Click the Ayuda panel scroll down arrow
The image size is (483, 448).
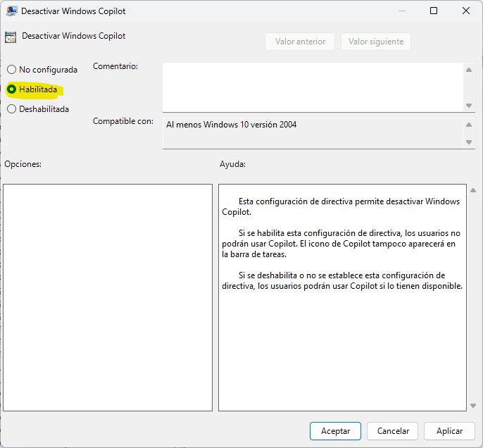[473, 406]
